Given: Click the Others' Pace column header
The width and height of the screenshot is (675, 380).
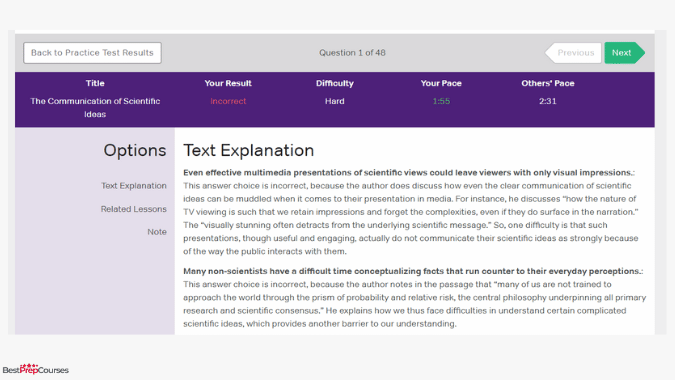Looking at the screenshot, I should 548,83.
